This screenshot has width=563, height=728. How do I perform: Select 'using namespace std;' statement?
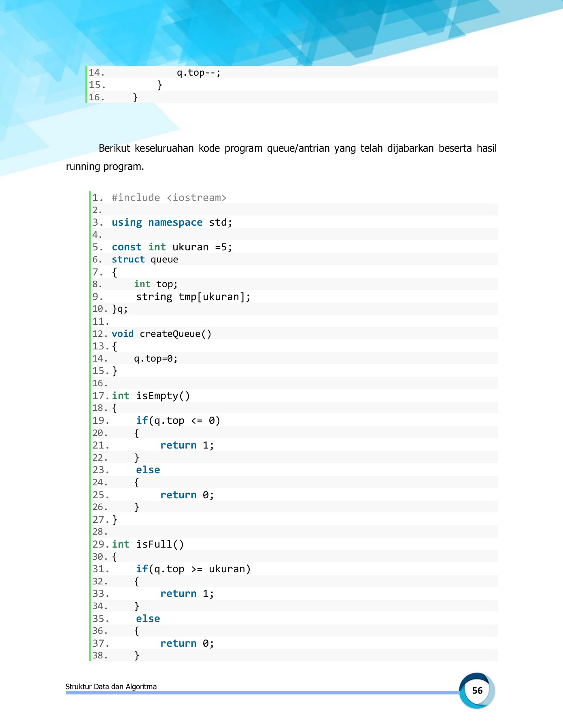[172, 222]
